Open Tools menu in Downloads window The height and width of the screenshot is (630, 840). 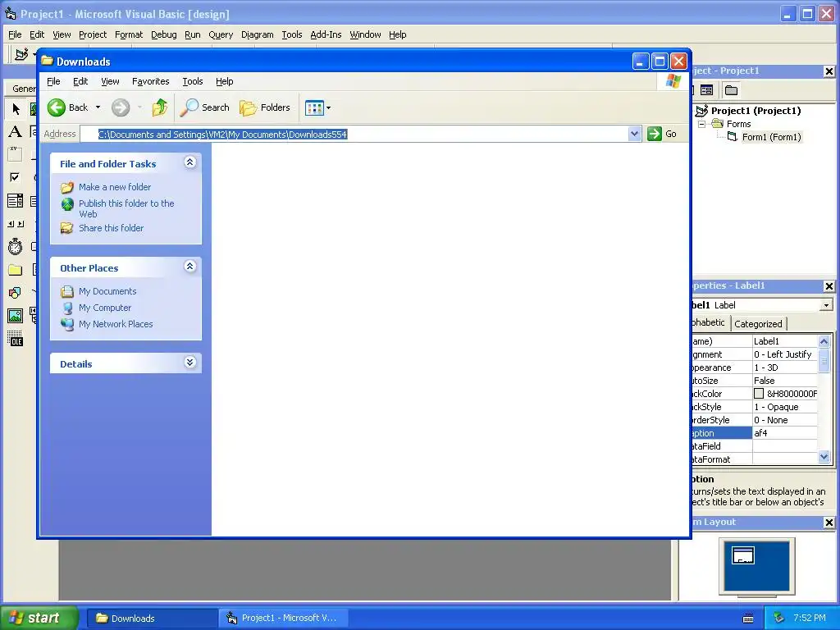click(192, 81)
